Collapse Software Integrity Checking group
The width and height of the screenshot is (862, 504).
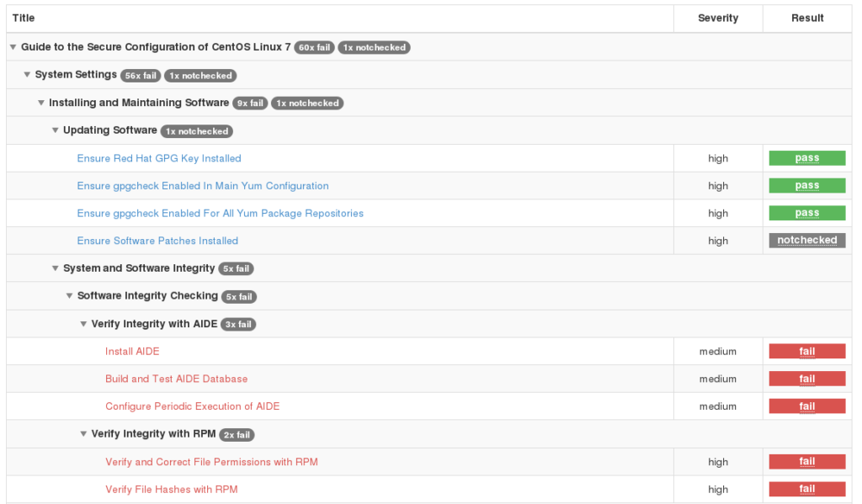point(69,295)
